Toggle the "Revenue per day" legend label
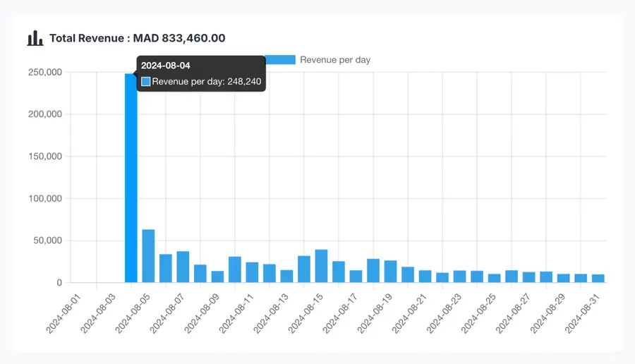The width and height of the screenshot is (635, 364). click(x=335, y=60)
